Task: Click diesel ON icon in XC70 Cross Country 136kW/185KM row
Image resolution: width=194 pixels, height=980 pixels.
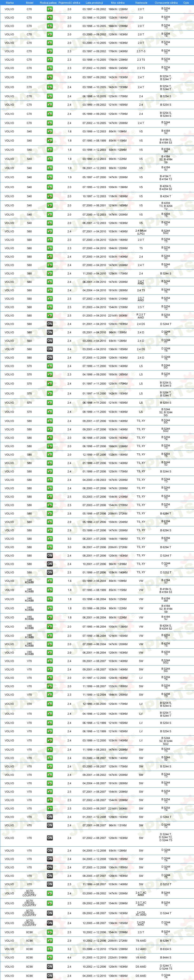Action: coord(50,923)
